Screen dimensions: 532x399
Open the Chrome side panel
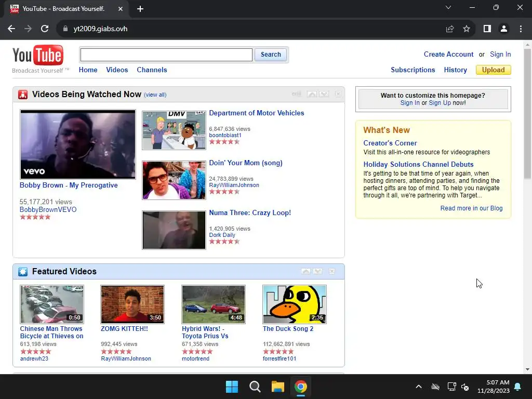pos(487,29)
